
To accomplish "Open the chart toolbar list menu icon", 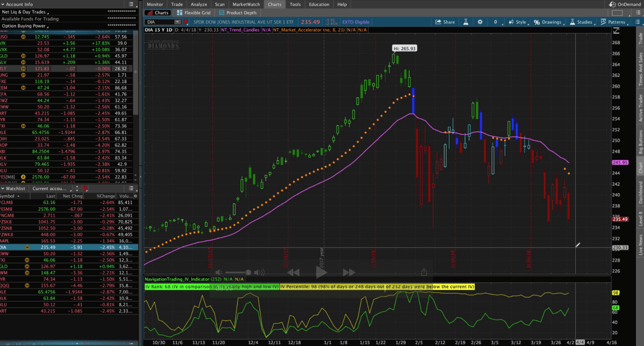I will pyautogui.click(x=638, y=22).
